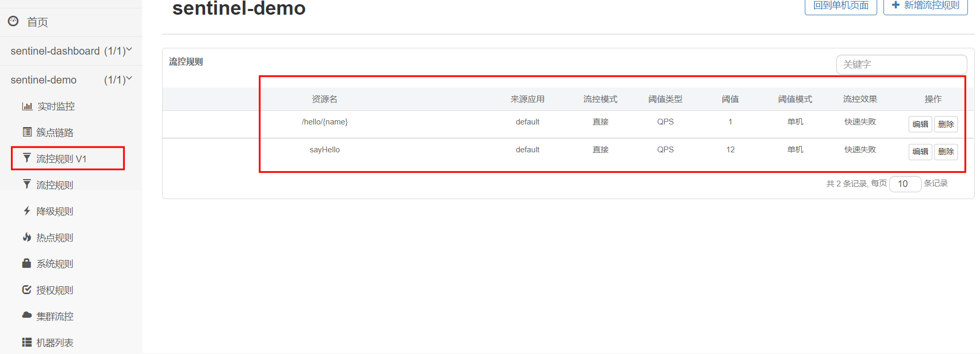This screenshot has height=354, width=980.
Task: Click the 资源名 column header
Action: (325, 99)
